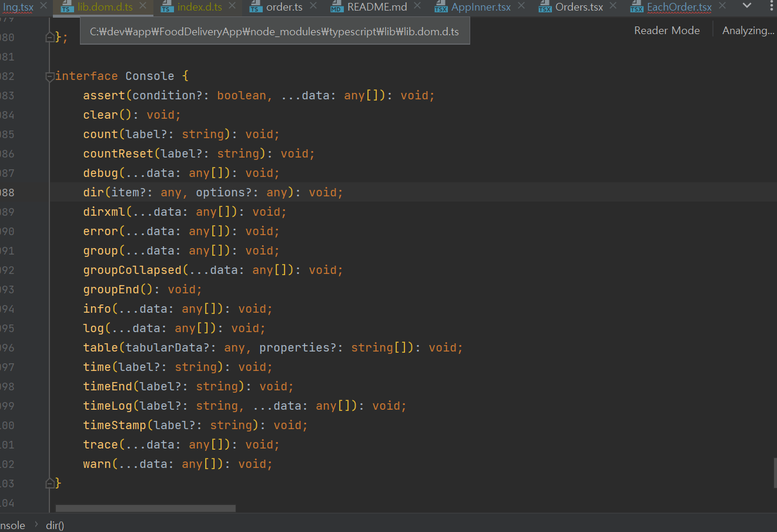Close the lib.dom.d.ts tab

(x=143, y=6)
